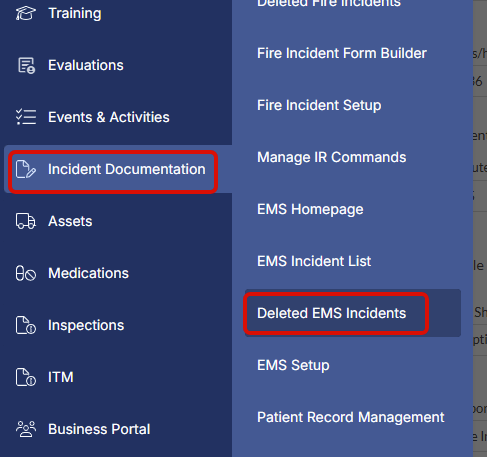Go to EMS Homepage
Screen dimensions: 487x457
click(x=310, y=210)
